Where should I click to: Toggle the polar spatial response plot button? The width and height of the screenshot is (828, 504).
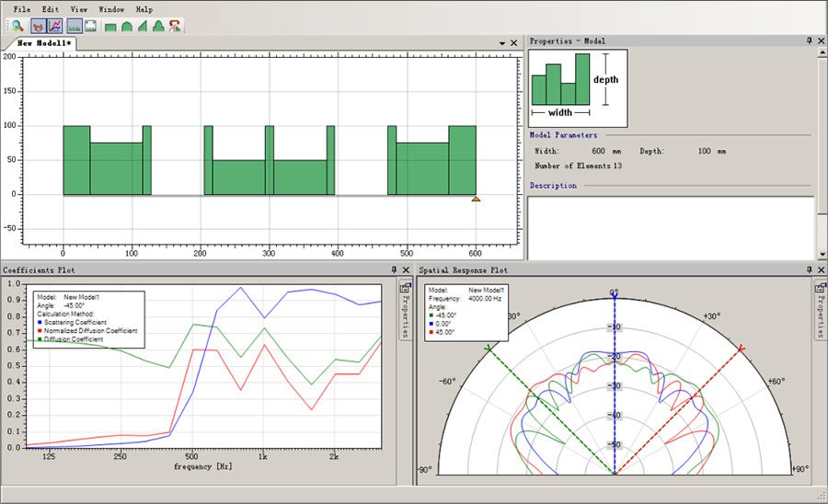(x=40, y=26)
